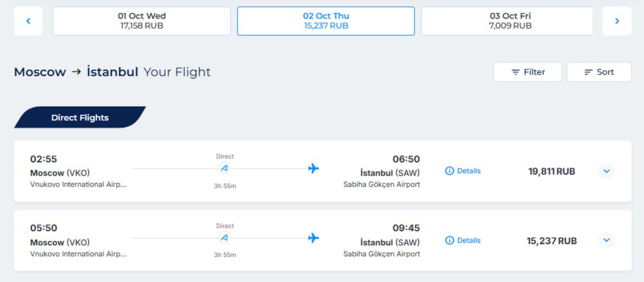The image size is (644, 282).
Task: Click airline logo on 05:50 direct flight
Action: pos(225,238)
